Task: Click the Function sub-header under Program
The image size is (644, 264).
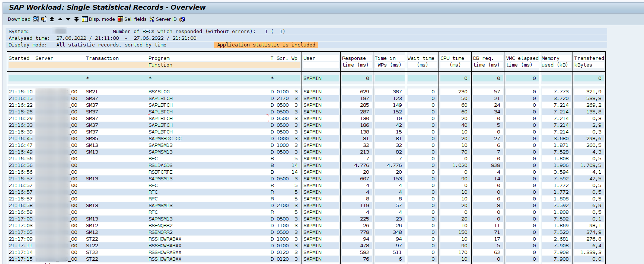Action: point(160,65)
